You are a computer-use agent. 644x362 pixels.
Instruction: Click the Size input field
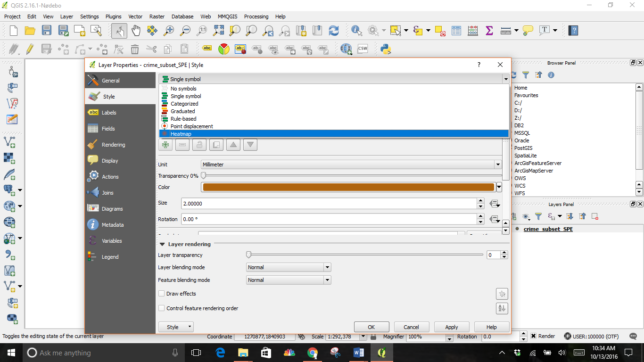click(329, 204)
